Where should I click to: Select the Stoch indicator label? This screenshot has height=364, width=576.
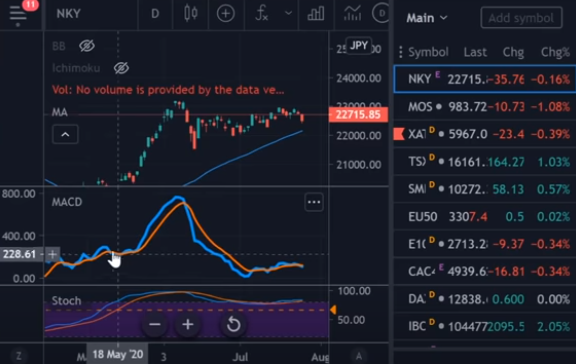point(66,301)
